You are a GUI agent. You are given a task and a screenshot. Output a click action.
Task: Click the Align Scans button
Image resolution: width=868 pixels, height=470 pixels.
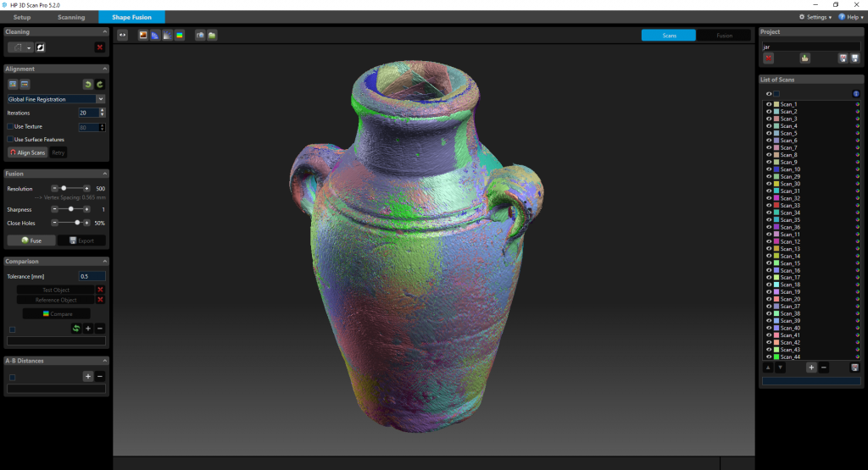27,152
